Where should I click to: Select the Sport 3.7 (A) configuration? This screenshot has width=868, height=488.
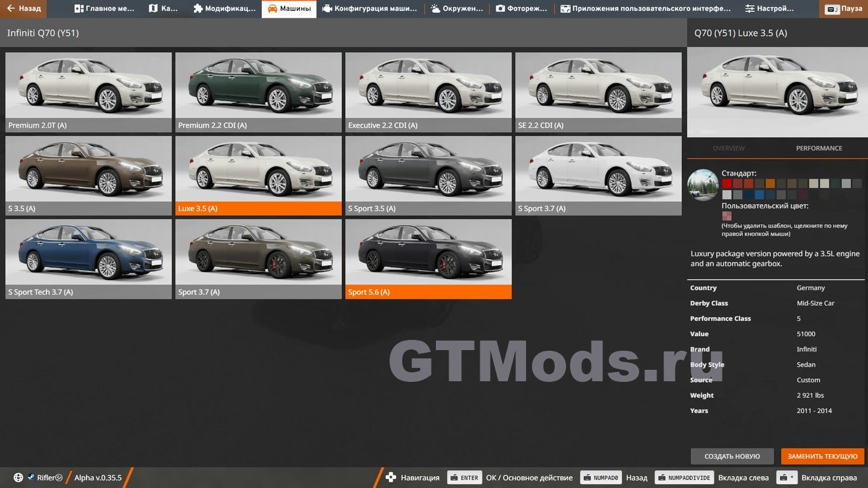coord(259,259)
